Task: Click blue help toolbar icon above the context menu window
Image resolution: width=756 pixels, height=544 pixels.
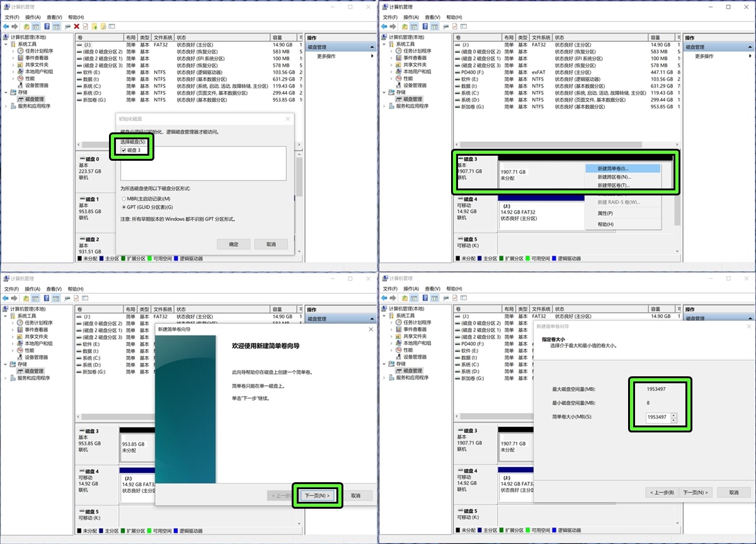Action: pyautogui.click(x=425, y=26)
